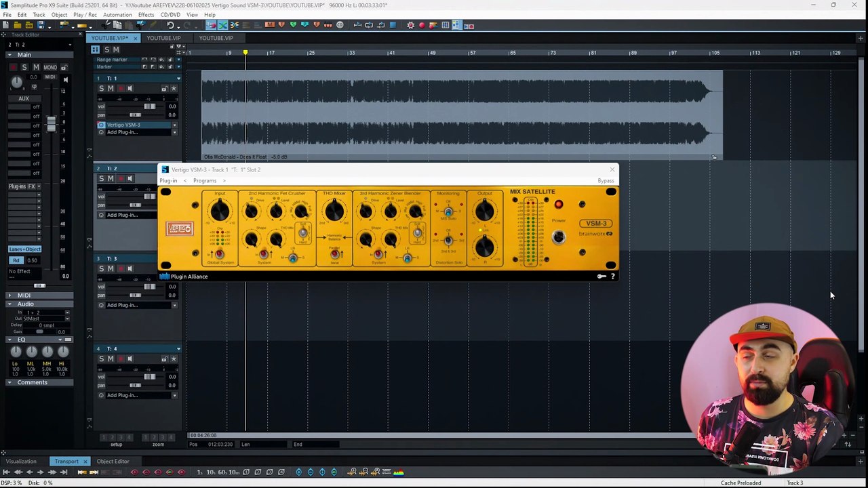Arm record on track 1
Image resolution: width=868 pixels, height=488 pixels.
pos(121,89)
